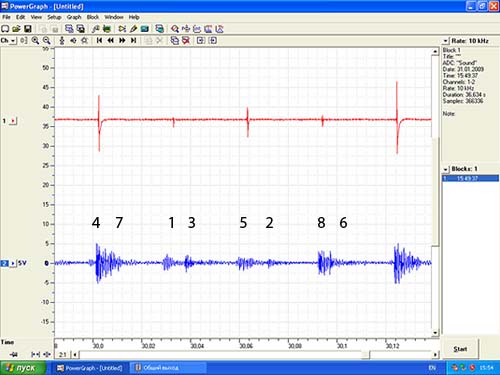Click the pencil edit tool icon
Image resolution: width=500 pixels, height=375 pixels.
coord(133,29)
